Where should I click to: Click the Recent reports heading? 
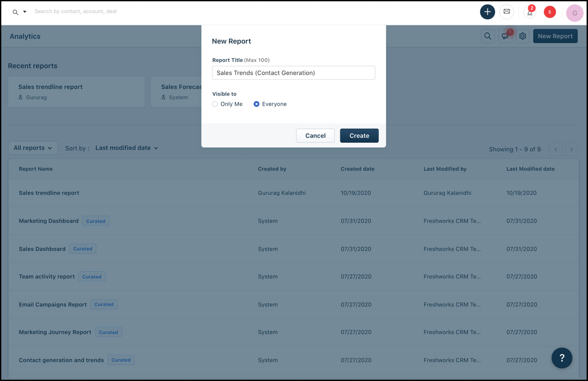click(x=33, y=66)
